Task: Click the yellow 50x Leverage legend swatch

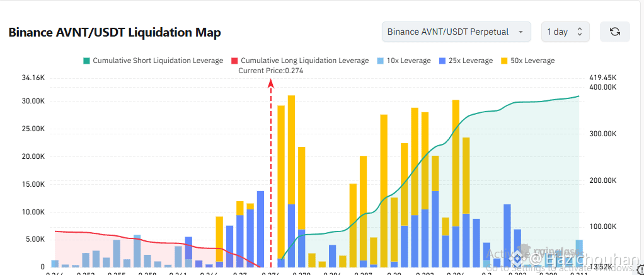Action: click(x=504, y=61)
